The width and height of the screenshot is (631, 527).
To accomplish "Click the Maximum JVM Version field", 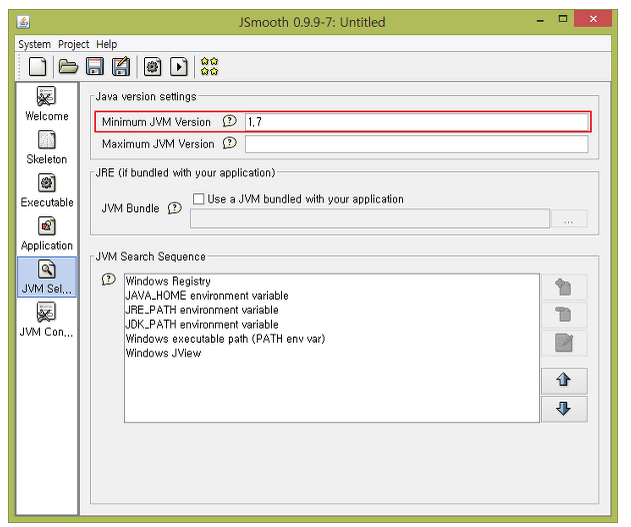I will tap(417, 144).
